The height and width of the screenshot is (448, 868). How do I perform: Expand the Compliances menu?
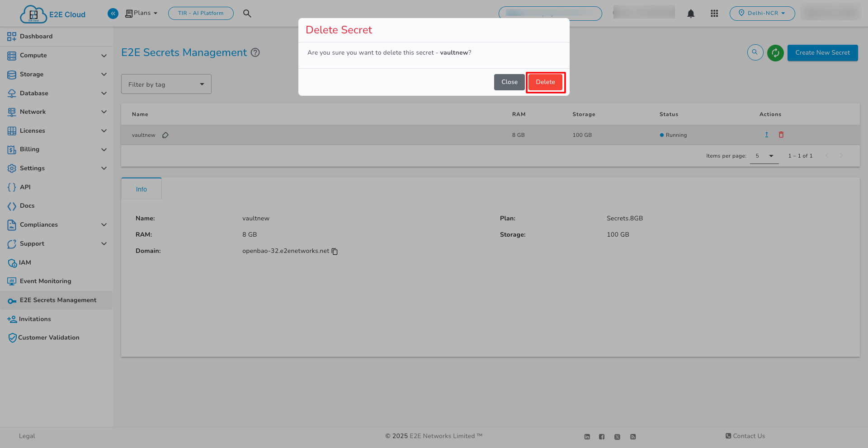57,225
